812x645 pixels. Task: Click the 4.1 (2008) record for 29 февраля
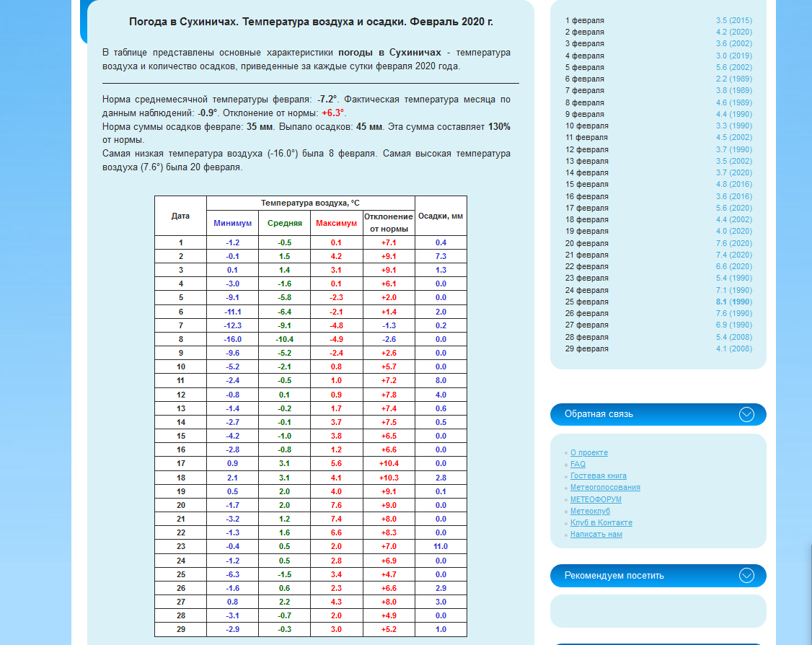coord(733,348)
